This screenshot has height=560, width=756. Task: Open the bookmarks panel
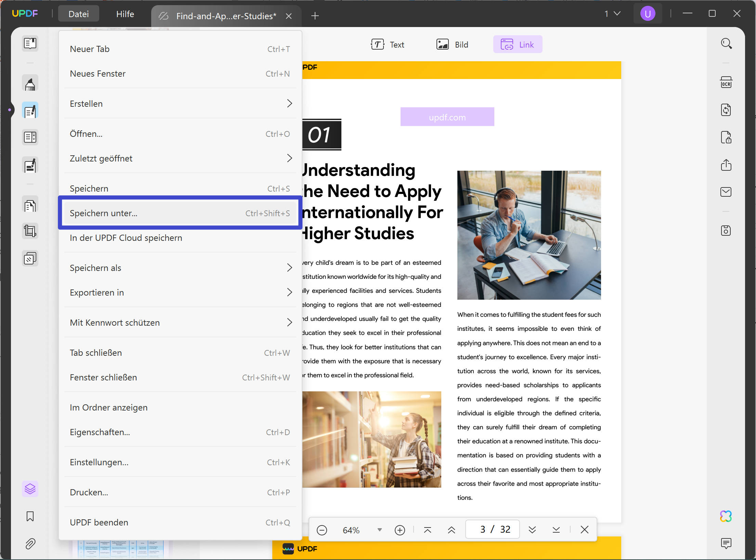(x=30, y=517)
